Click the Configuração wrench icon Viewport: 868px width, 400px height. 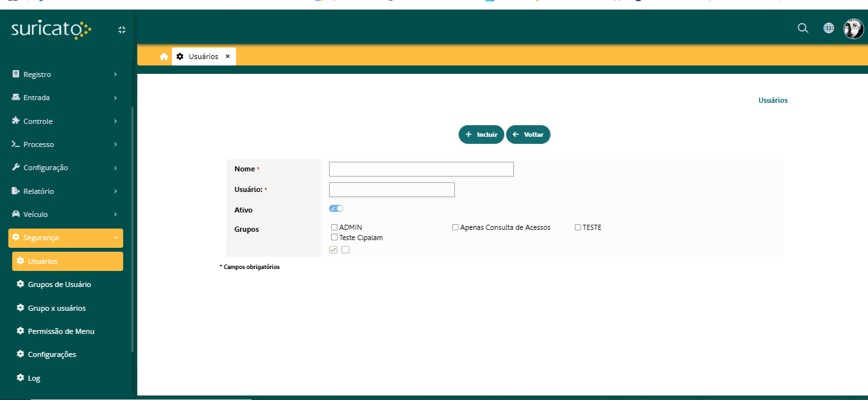[x=16, y=168]
